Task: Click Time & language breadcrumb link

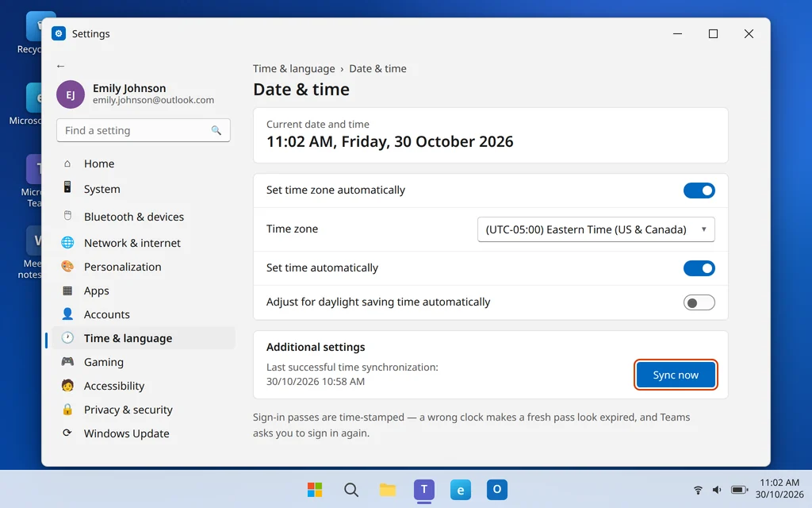Action: pyautogui.click(x=293, y=68)
